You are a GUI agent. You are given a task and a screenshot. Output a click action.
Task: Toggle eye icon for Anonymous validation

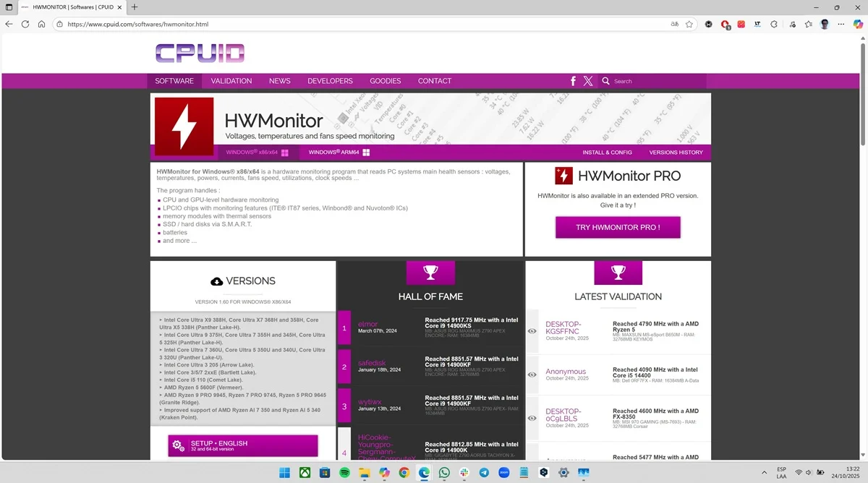[x=532, y=375]
